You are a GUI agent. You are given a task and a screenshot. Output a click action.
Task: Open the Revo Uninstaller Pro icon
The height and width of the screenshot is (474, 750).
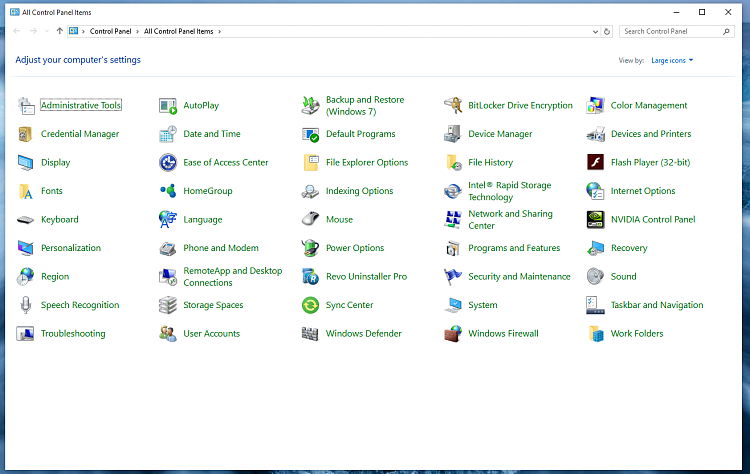310,276
